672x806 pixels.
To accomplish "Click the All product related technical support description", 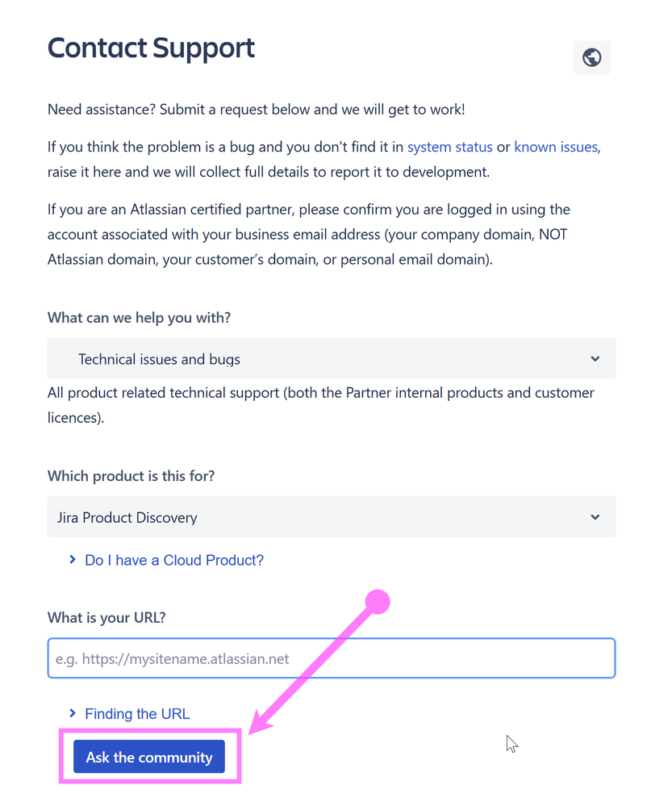I will click(x=321, y=405).
